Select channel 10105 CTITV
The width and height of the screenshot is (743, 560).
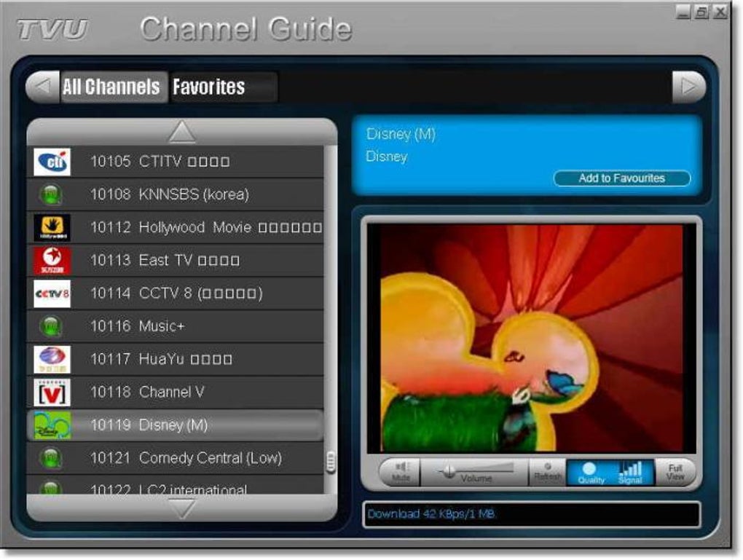(x=176, y=162)
